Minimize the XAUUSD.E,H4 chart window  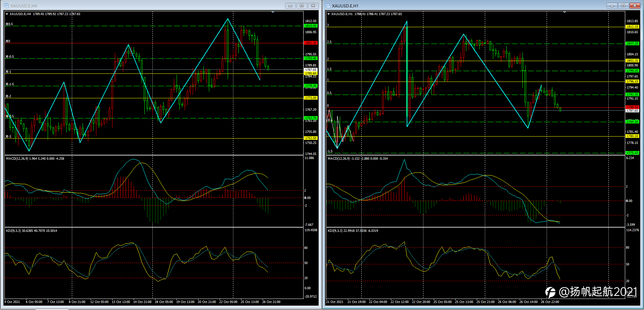(290, 6)
